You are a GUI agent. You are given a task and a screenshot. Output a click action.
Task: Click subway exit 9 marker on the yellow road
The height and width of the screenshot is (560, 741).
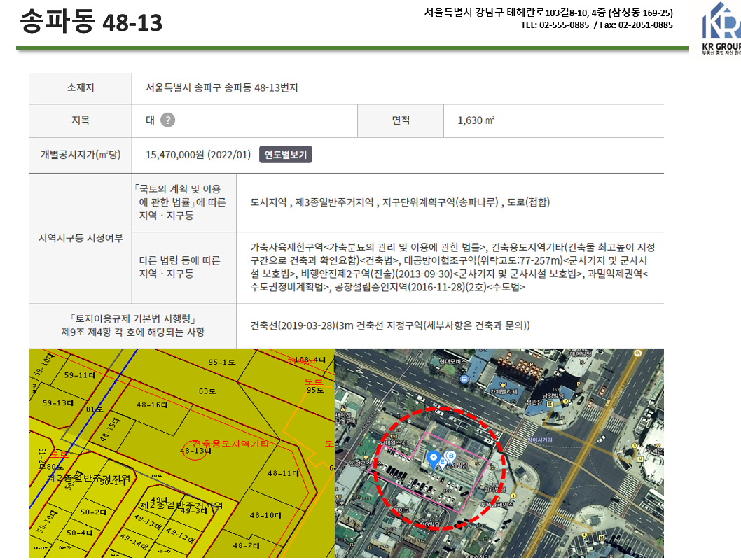(x=638, y=353)
